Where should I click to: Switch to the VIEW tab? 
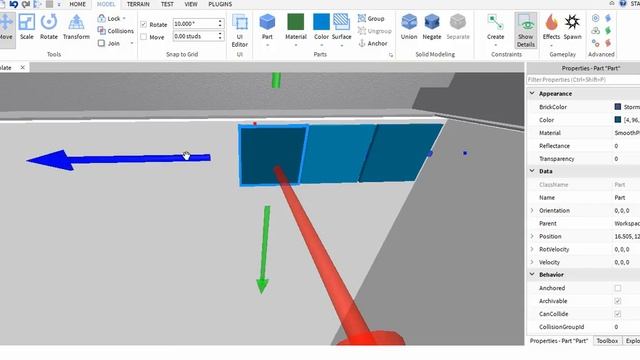(x=191, y=4)
